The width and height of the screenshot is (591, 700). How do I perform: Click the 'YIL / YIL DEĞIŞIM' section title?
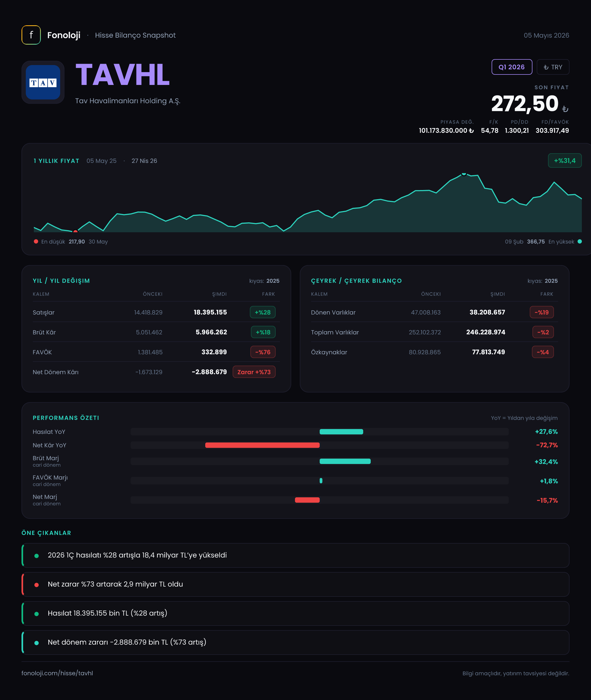61,281
